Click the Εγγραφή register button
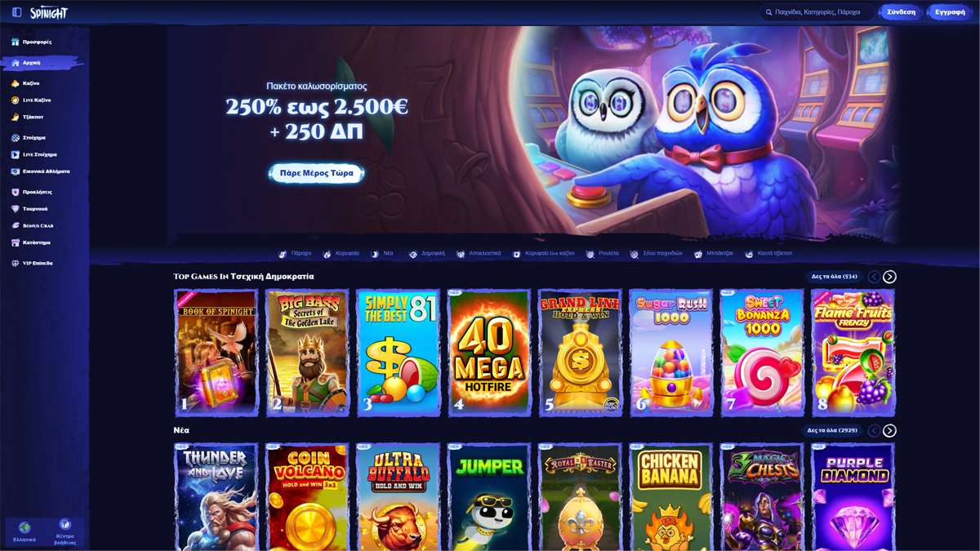The height and width of the screenshot is (551, 980). (x=950, y=12)
